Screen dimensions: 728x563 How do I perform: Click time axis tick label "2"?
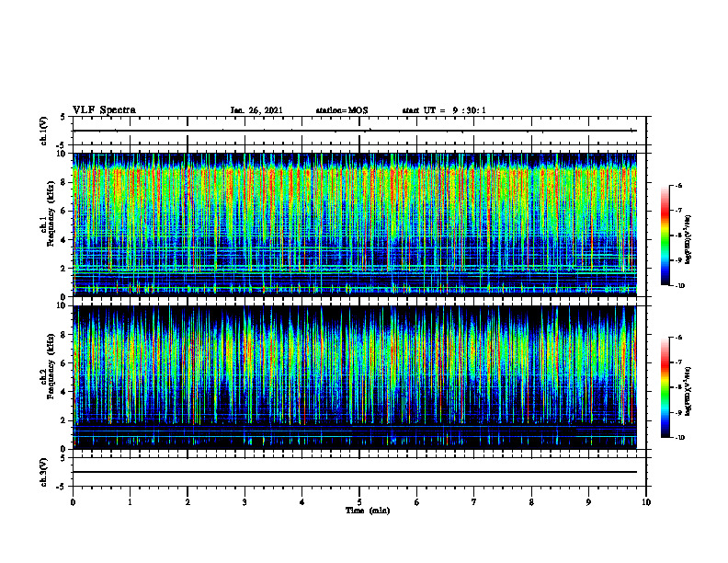(x=188, y=502)
